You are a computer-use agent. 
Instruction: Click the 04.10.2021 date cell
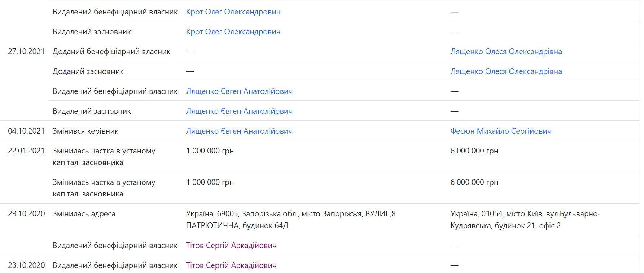(x=26, y=131)
